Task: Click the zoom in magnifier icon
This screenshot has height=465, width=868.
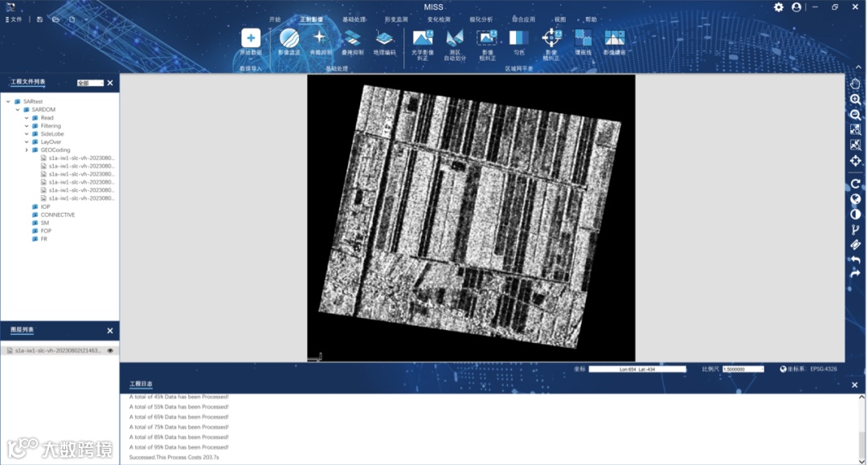Action: point(855,100)
